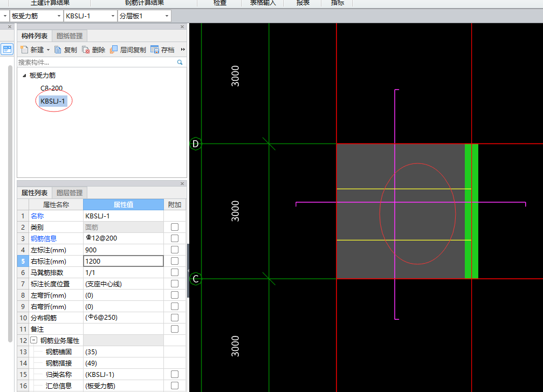The width and height of the screenshot is (543, 392).
Task: Toggle 附加 checkbox for 汇总信息 row
Action: (175, 386)
